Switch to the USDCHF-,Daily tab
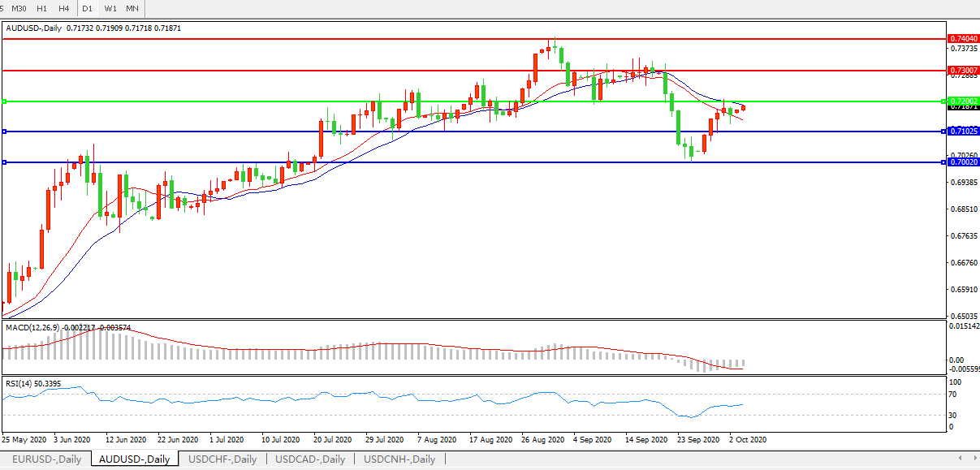Image resolution: width=980 pixels, height=470 pixels. pos(222,459)
